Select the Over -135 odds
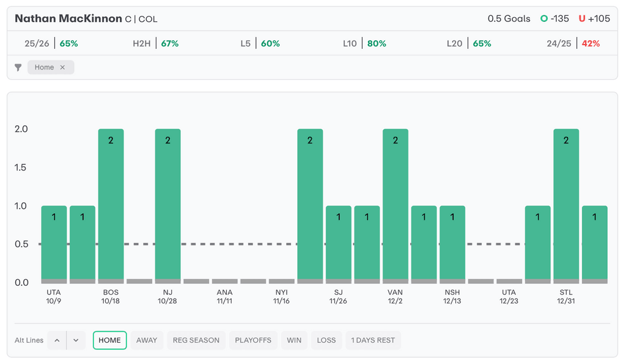Image resolution: width=626 pixels, height=364 pixels. (554, 18)
